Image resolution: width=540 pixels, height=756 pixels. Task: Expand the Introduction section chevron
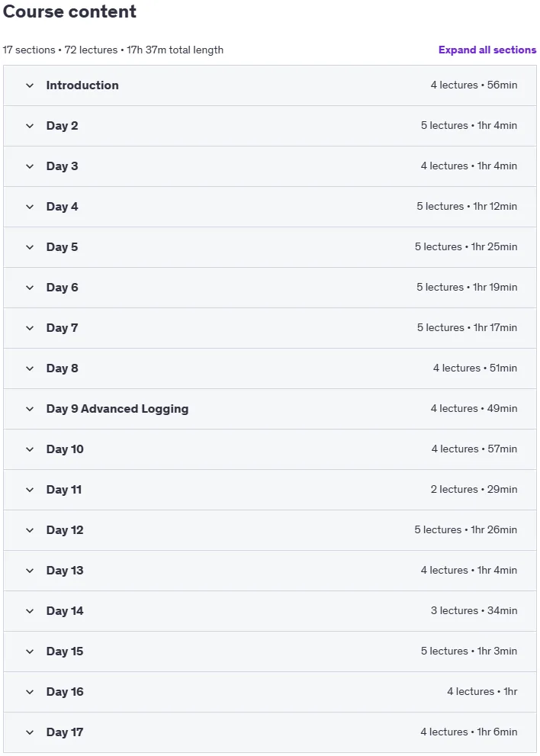(30, 85)
